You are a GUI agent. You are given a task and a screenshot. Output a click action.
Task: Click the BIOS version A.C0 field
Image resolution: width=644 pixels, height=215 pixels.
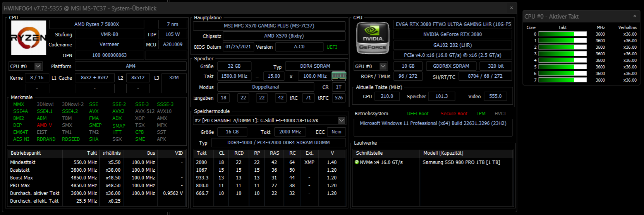[299, 47]
